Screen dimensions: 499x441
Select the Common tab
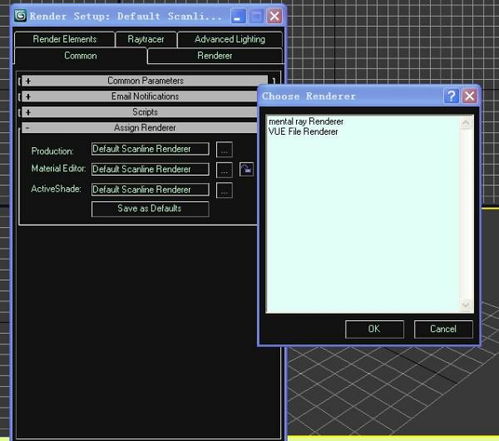click(80, 56)
